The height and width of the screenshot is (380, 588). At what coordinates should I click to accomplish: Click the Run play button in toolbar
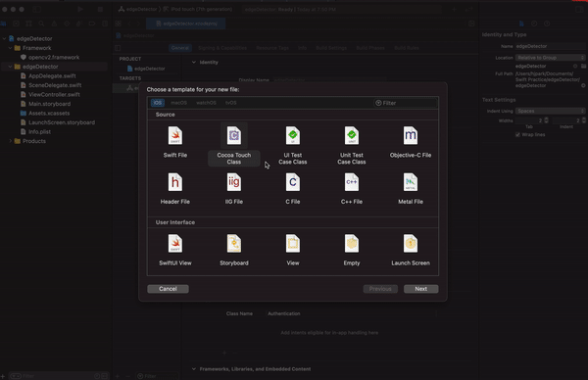pos(80,10)
